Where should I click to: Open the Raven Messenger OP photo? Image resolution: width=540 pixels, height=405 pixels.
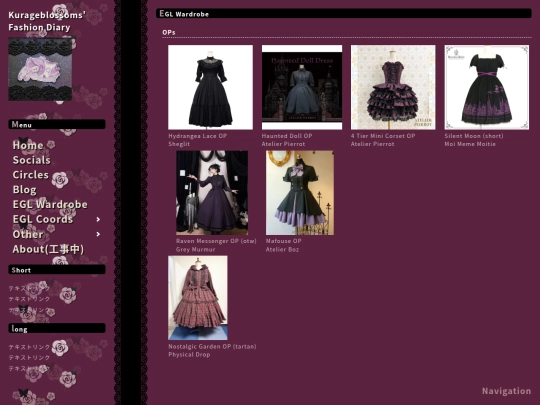(x=212, y=193)
